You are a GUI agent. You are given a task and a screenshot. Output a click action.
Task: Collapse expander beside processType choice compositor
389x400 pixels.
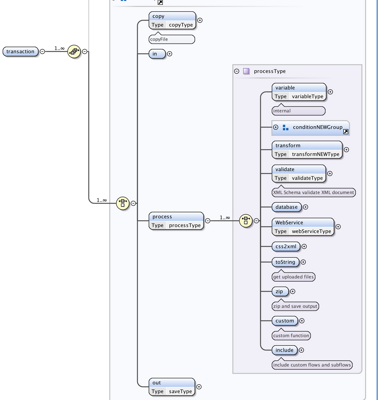point(256,221)
